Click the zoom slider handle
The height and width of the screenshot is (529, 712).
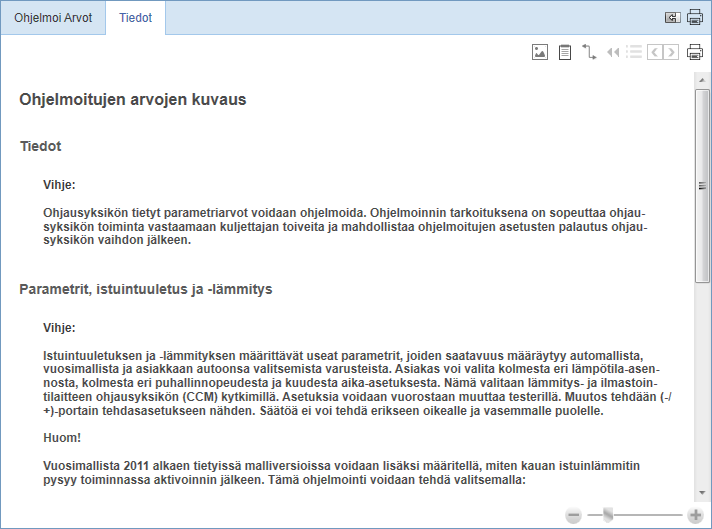(x=608, y=515)
